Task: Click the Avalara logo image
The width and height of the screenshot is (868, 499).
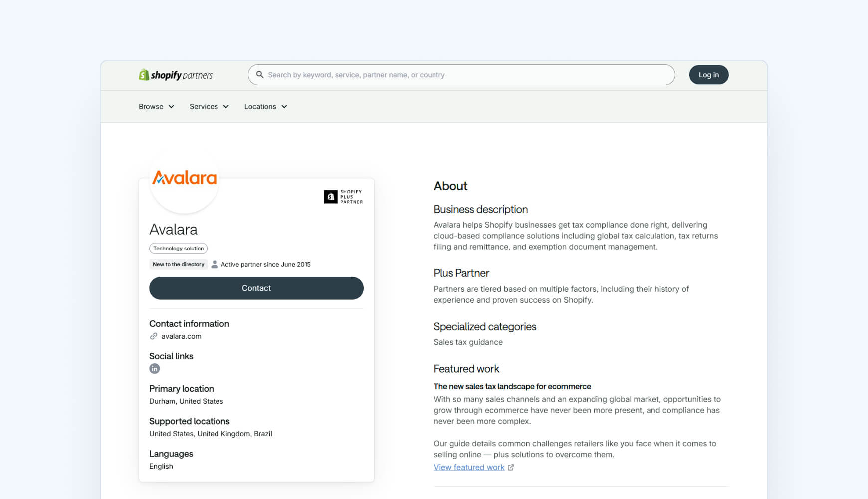Action: pos(184,178)
